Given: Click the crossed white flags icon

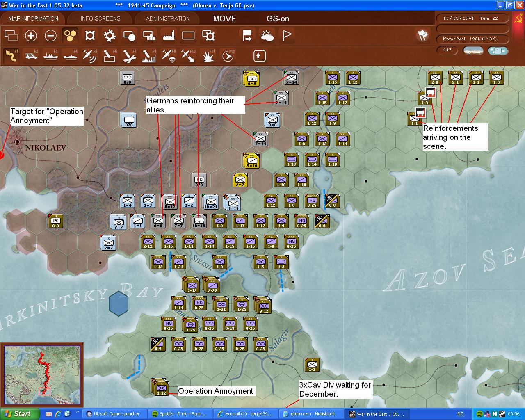Looking at the screenshot, I should [422, 35].
